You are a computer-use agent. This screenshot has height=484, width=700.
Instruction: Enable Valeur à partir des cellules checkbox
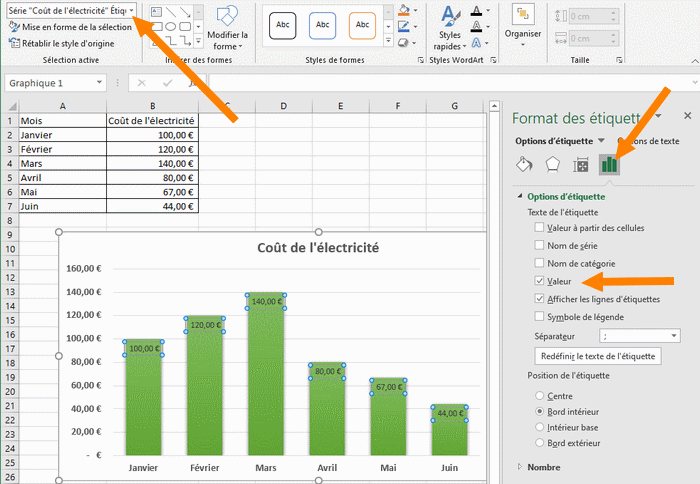(x=541, y=228)
